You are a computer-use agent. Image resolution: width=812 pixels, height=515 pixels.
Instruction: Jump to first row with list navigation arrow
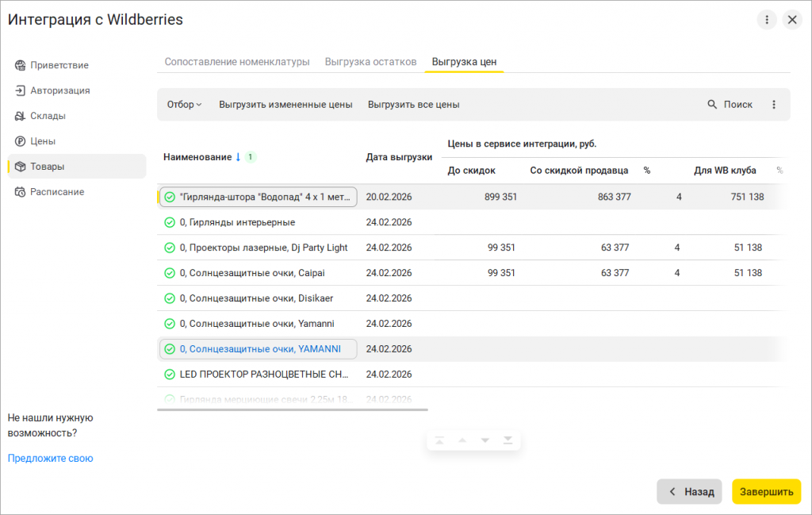point(439,440)
